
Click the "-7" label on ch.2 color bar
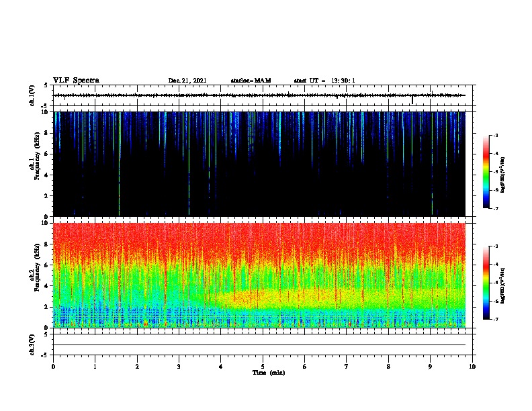495,320
